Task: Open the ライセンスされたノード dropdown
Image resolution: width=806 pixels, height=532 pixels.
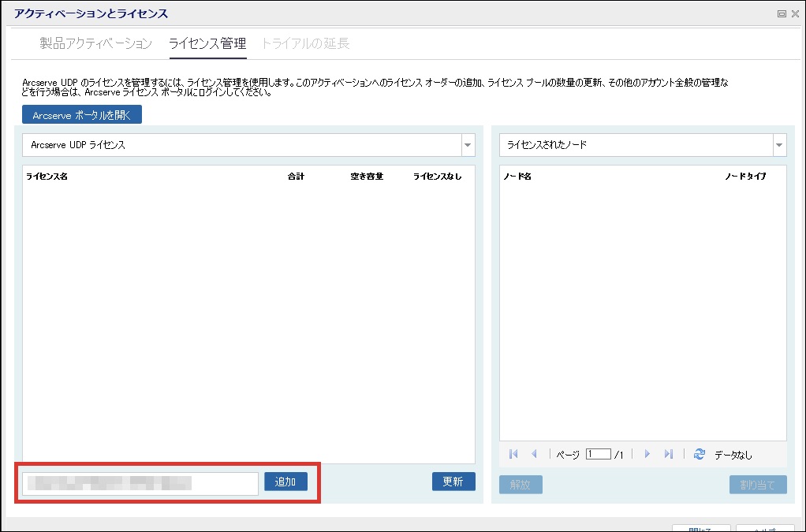Action: pos(779,145)
